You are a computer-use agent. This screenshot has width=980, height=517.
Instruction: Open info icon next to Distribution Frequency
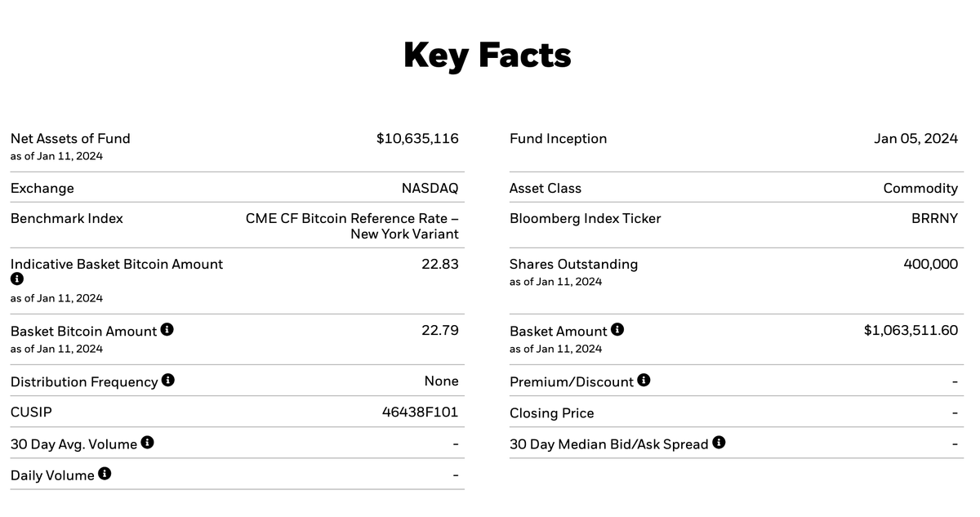point(168,381)
